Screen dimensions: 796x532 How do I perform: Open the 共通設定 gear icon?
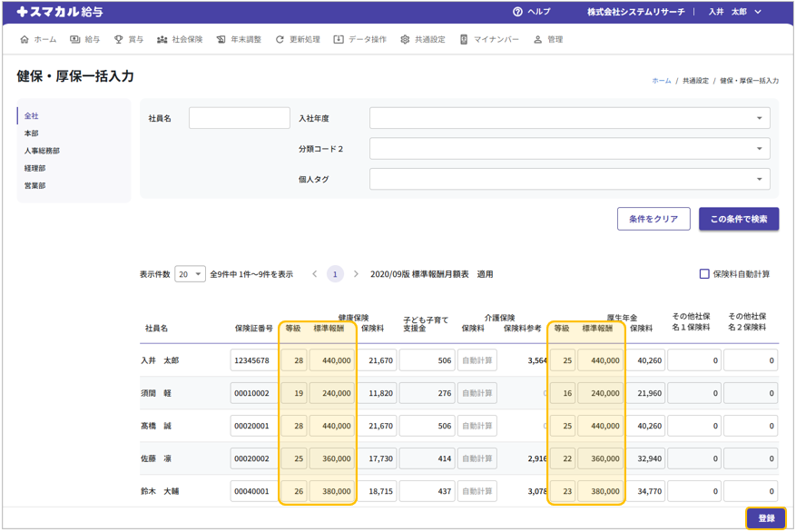point(405,40)
